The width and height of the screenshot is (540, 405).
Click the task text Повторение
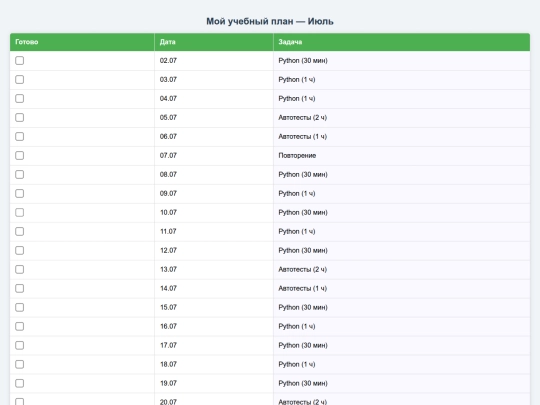[297, 155]
